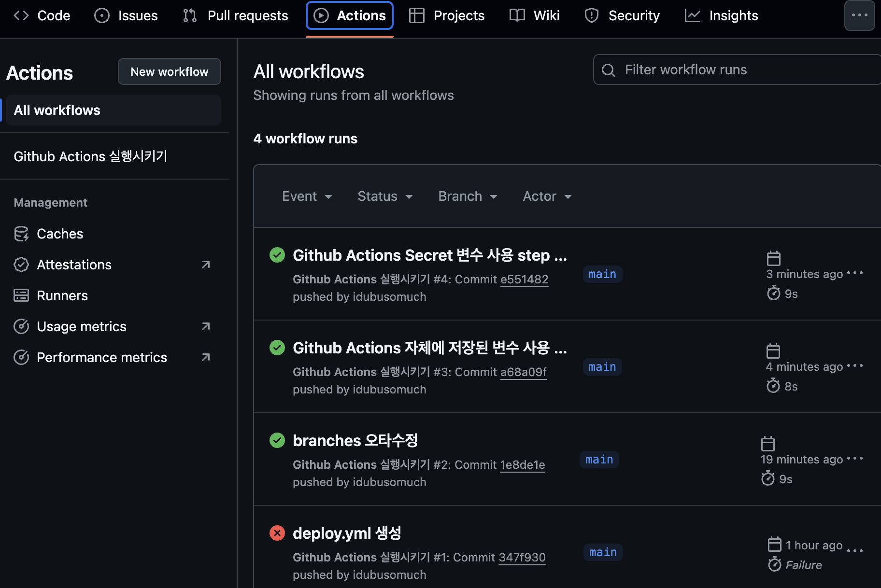Open commit 347f930 link
This screenshot has width=881, height=588.
coord(522,558)
